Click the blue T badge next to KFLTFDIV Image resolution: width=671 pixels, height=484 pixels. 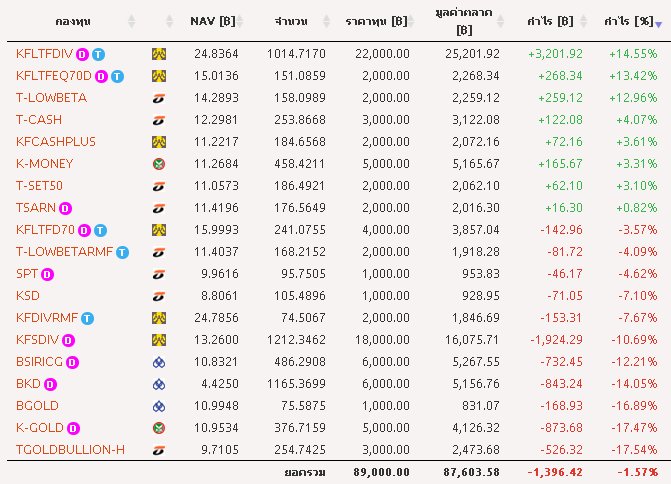pos(98,55)
